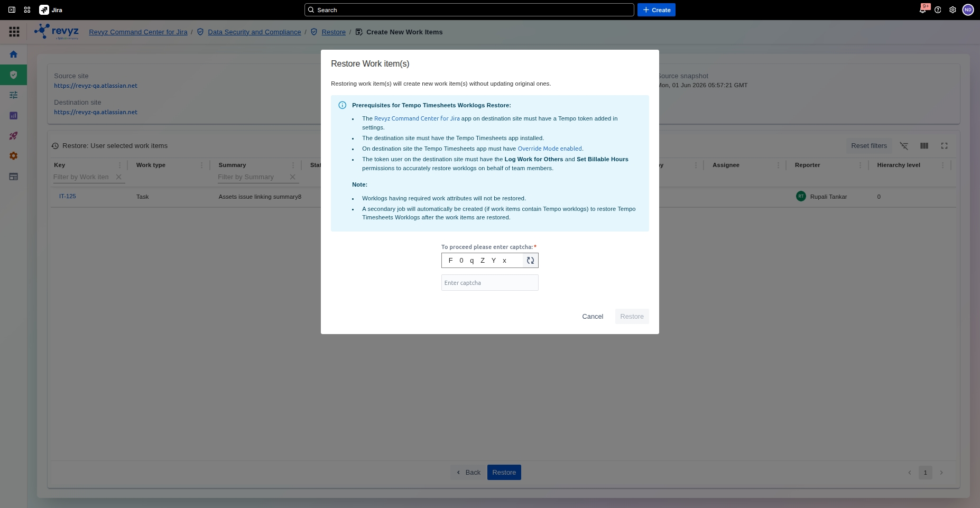Click the Restore button in the dialog
The height and width of the screenshot is (508, 980).
pyautogui.click(x=632, y=317)
